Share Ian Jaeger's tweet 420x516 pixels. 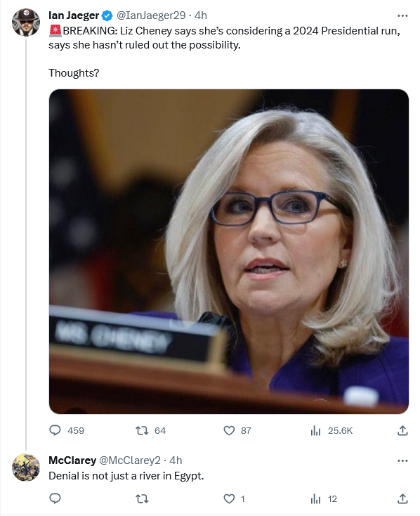point(402,430)
